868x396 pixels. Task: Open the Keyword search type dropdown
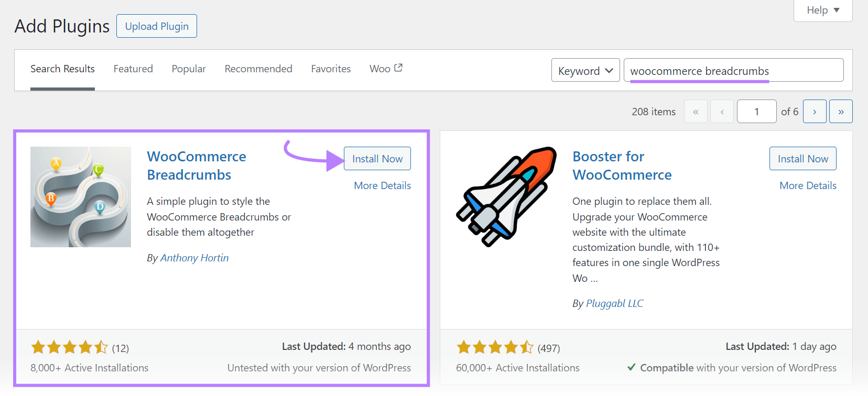(x=585, y=70)
